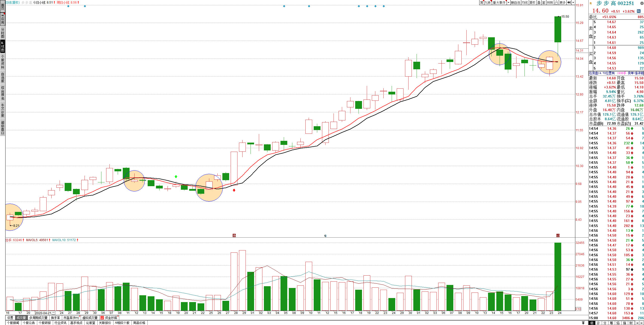Open the settings gear beside stock name

pyautogui.click(x=642, y=4)
